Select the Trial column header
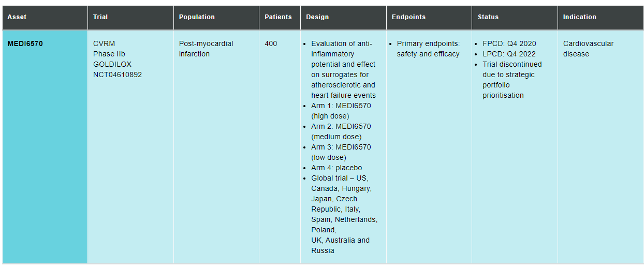This screenshot has height=268, width=644. tap(100, 17)
